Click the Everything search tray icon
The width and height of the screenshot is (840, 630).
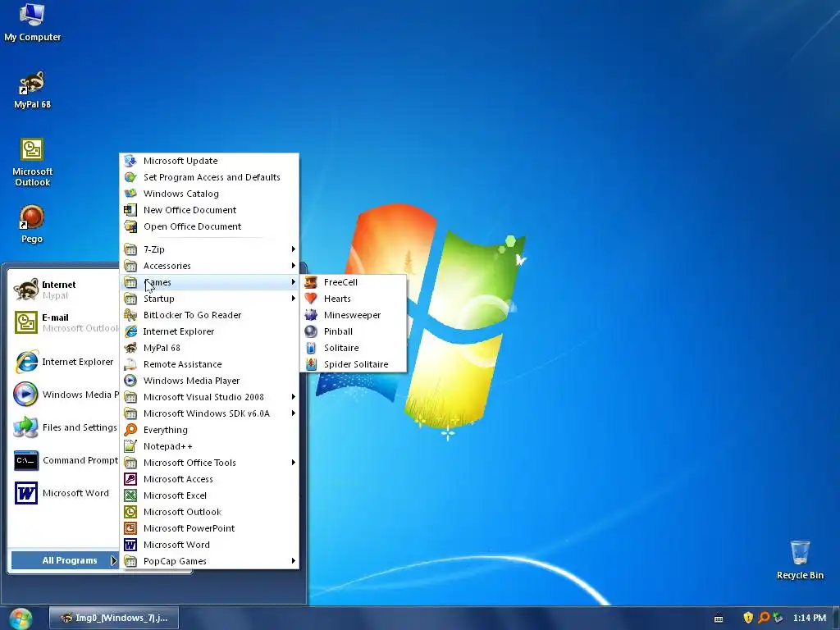point(764,618)
